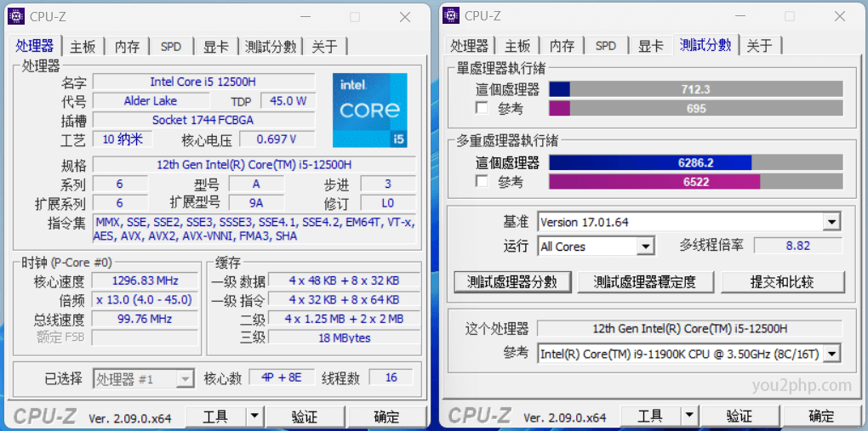868x431 pixels.
Task: Open the 已选择 处理器 #1 dropdown
Action: 185,379
